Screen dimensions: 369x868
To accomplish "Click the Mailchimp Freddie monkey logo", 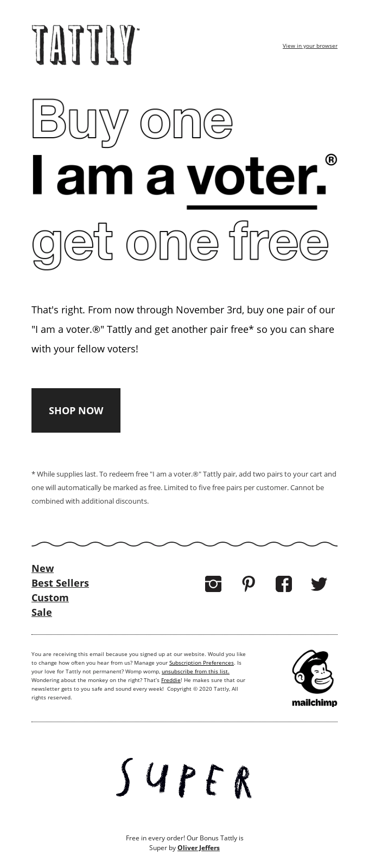I will pos(314,671).
